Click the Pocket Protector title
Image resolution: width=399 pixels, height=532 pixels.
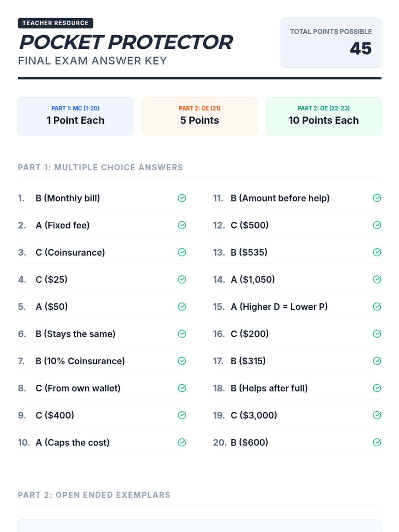pos(126,42)
